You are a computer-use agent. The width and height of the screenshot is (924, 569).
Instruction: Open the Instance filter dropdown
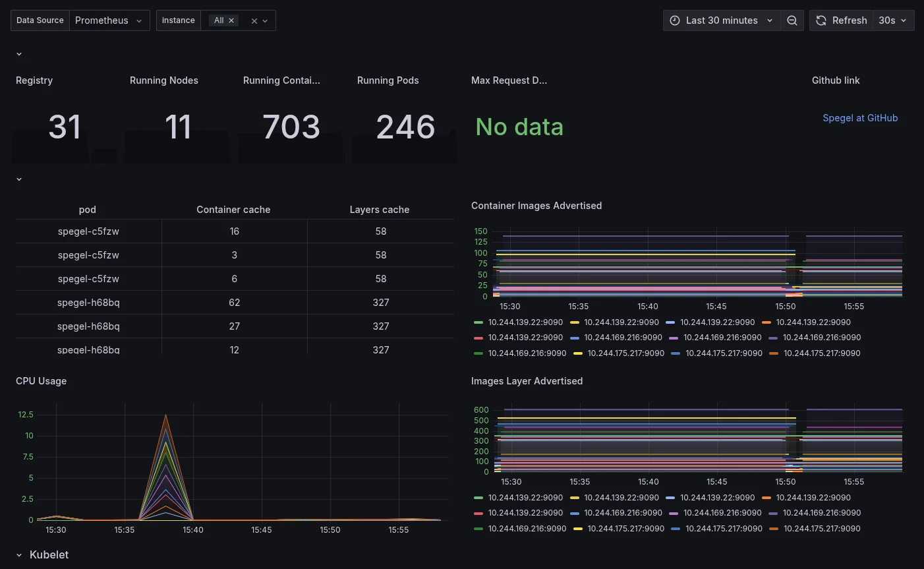coord(265,20)
